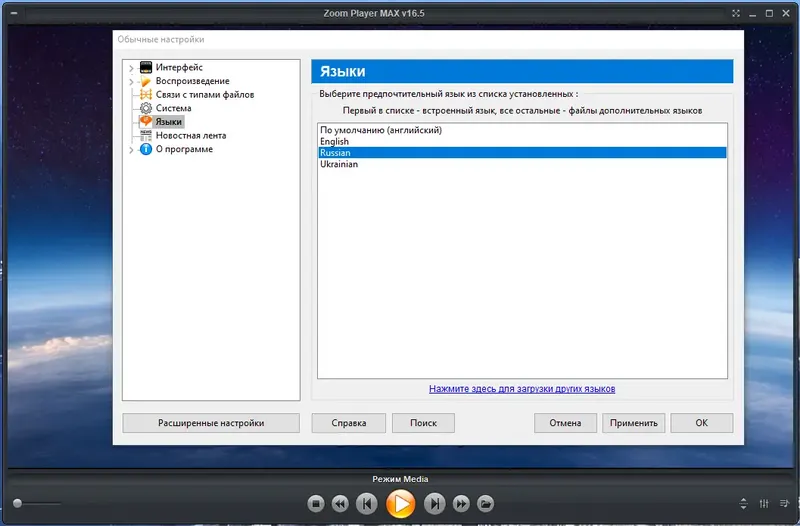800x526 pixels.
Task: Click the Поиск button
Action: click(423, 423)
